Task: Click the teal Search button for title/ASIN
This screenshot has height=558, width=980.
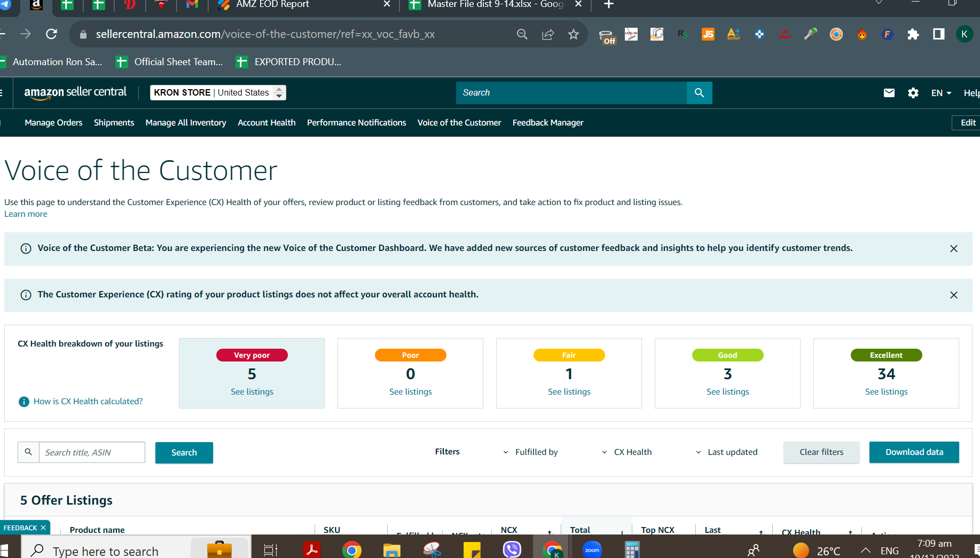Action: coord(184,453)
